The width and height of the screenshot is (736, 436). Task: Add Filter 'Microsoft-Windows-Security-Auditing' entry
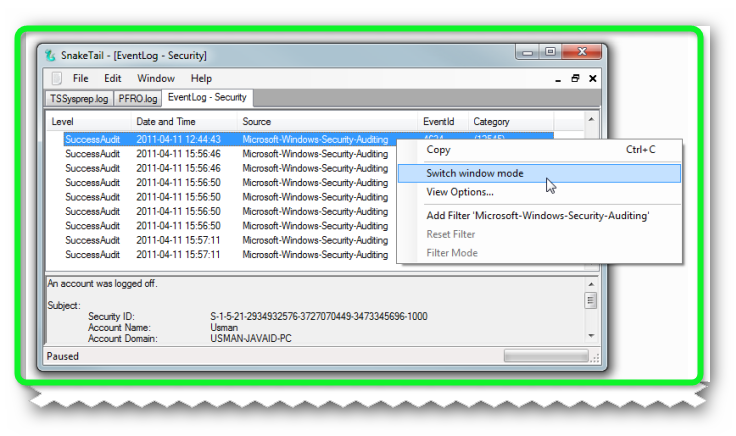tap(540, 215)
